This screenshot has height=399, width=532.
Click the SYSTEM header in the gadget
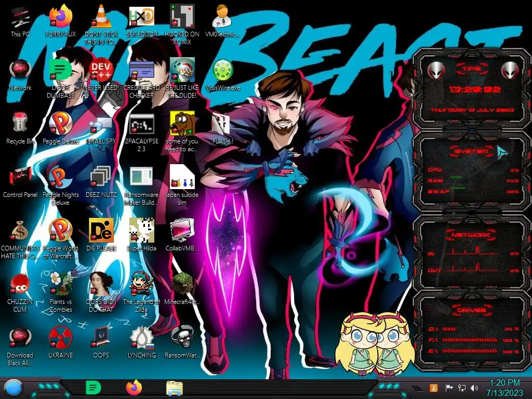click(x=471, y=151)
